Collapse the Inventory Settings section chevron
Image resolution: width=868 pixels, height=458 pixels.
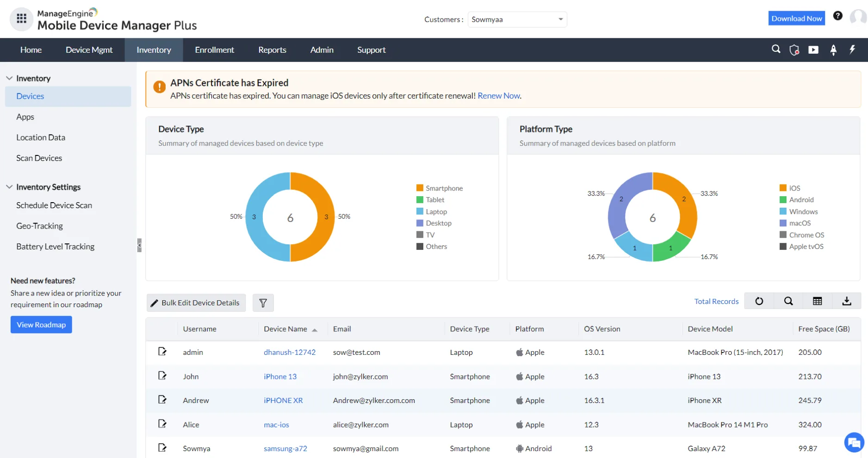(9, 187)
